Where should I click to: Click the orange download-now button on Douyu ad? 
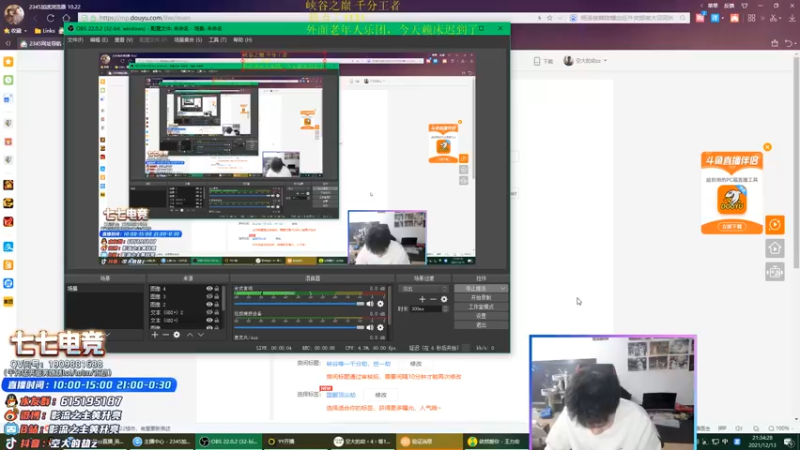pos(732,227)
